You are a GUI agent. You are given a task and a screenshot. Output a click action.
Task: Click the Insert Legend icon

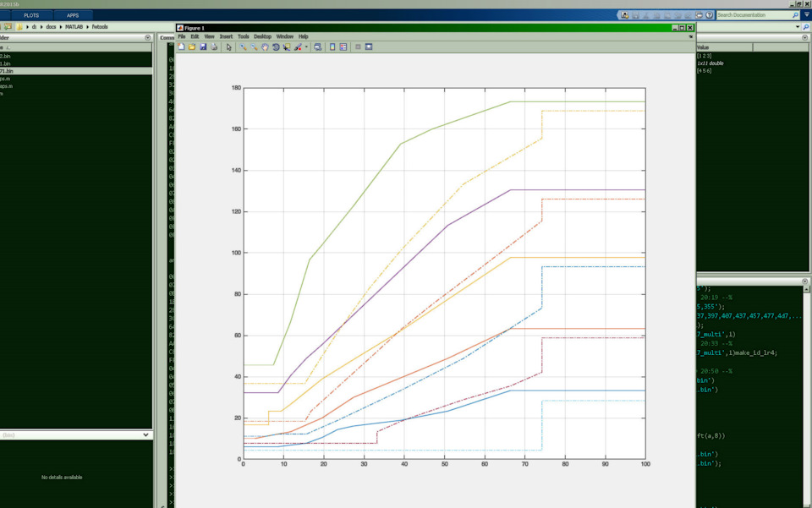pos(343,47)
